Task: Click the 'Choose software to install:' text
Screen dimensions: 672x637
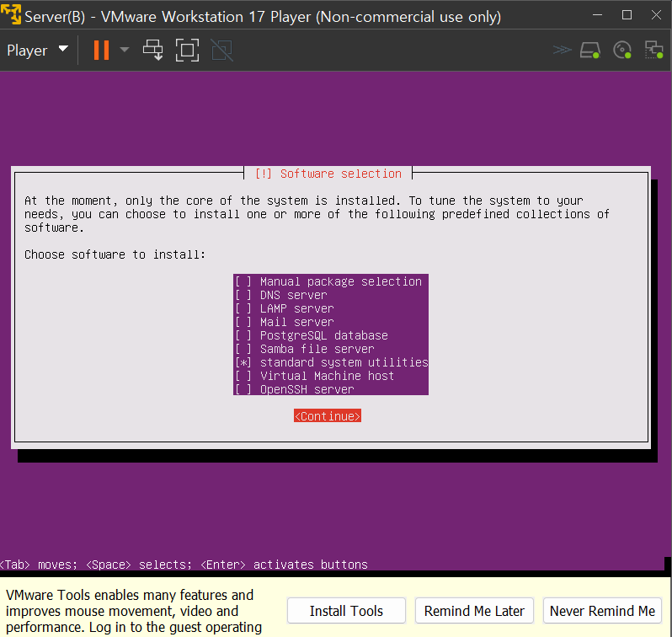Action: (x=115, y=254)
